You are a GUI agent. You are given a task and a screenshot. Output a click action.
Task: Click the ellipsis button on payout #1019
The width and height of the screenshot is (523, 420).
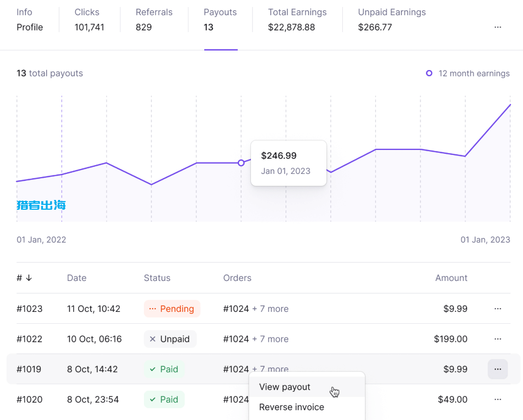(497, 369)
